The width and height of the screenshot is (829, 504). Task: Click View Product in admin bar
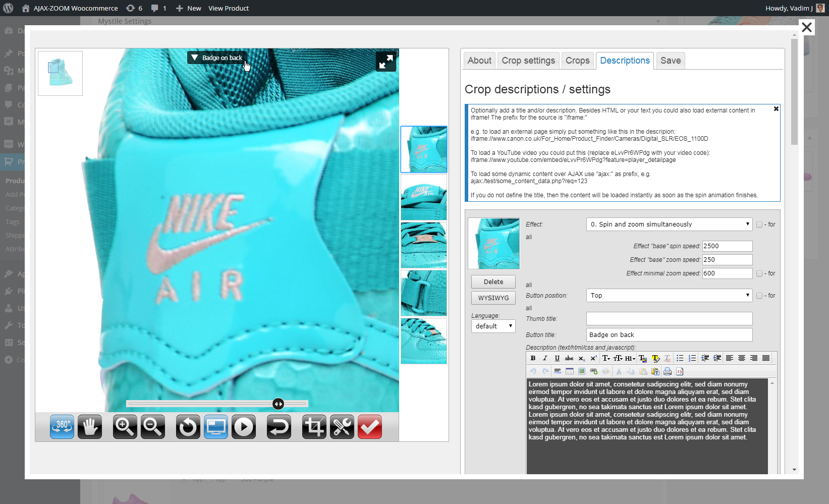coord(229,8)
